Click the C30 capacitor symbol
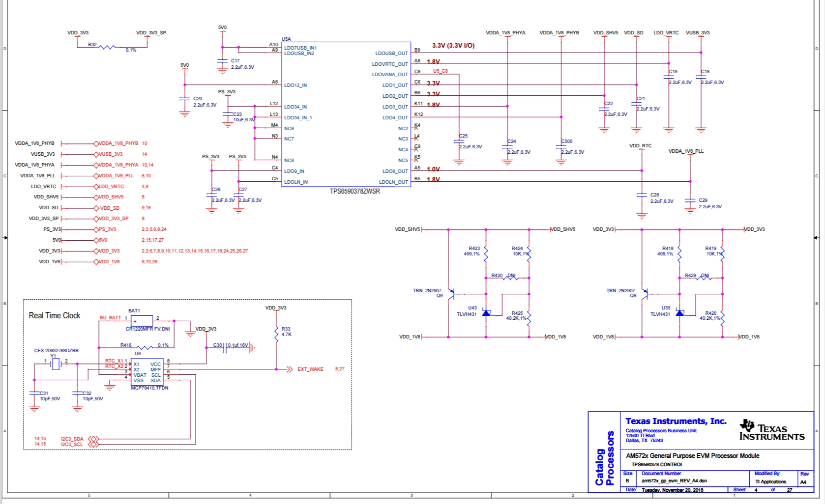 tap(224, 348)
